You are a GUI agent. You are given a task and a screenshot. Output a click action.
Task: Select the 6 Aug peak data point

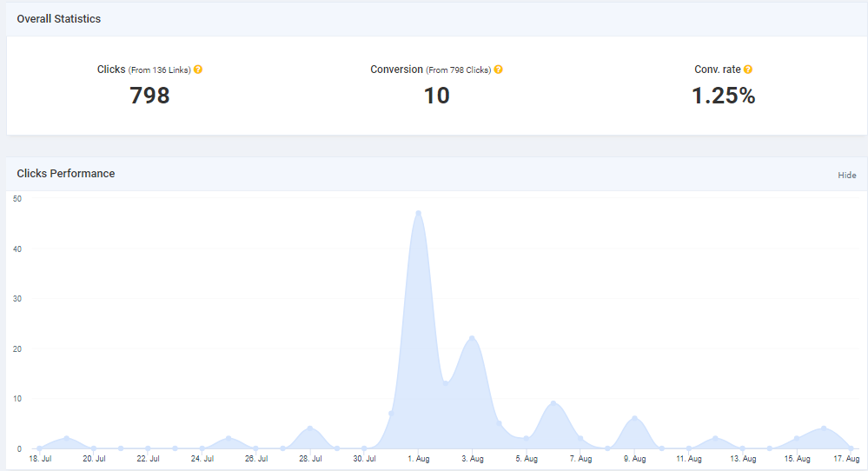[x=553, y=403]
